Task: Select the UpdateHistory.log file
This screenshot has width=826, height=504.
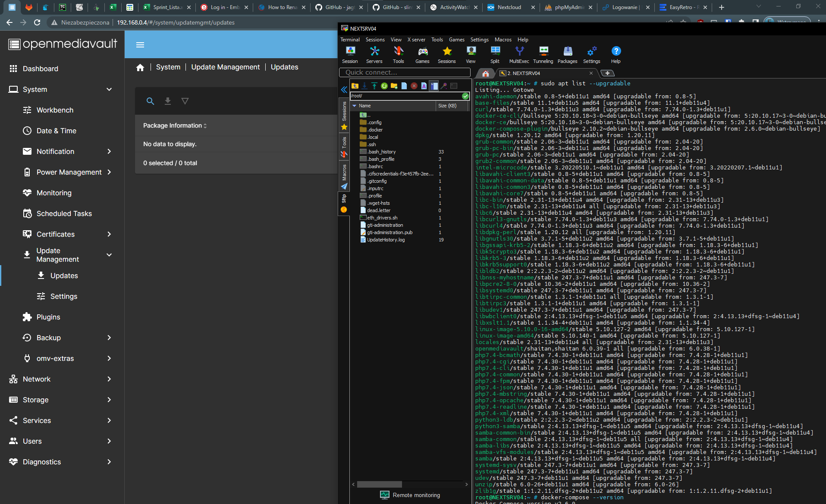Action: (x=386, y=240)
